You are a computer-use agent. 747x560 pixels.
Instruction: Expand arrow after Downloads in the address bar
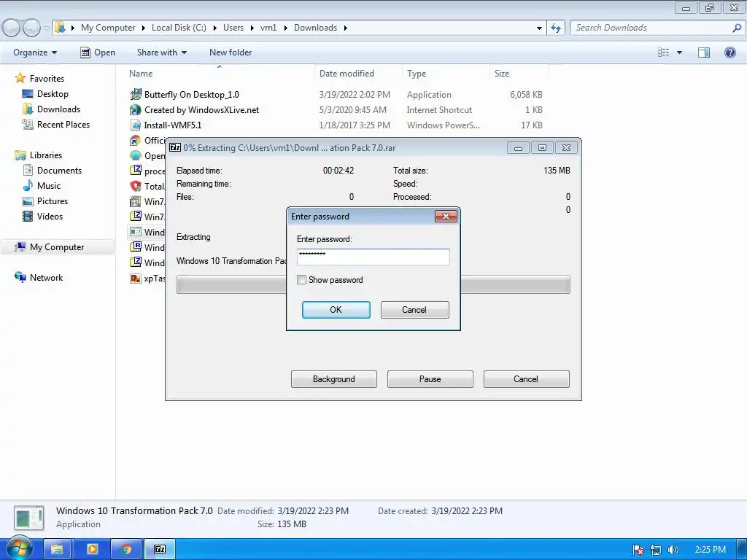345,28
